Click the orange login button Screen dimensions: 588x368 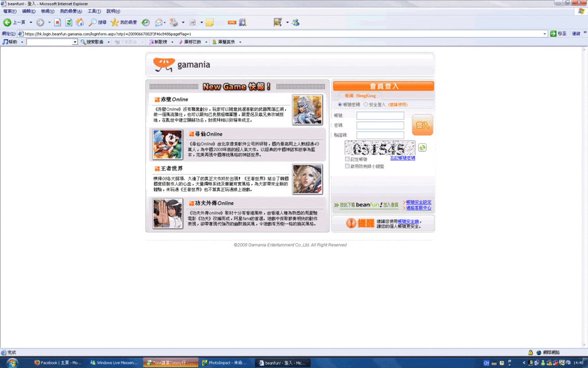pyautogui.click(x=422, y=125)
